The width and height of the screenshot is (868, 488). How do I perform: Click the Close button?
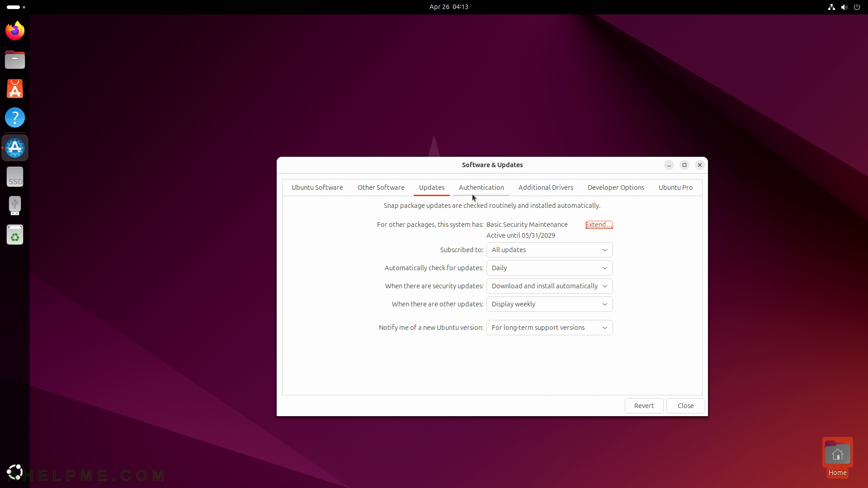click(685, 406)
